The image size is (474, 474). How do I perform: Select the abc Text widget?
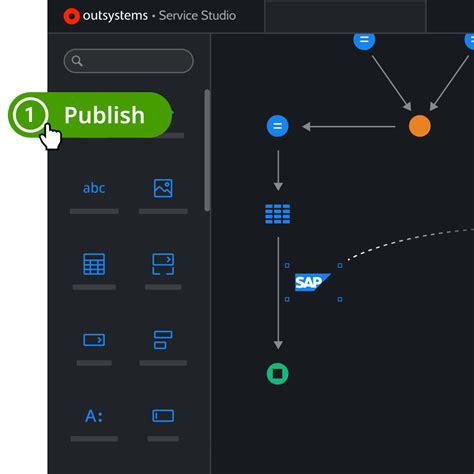click(94, 188)
